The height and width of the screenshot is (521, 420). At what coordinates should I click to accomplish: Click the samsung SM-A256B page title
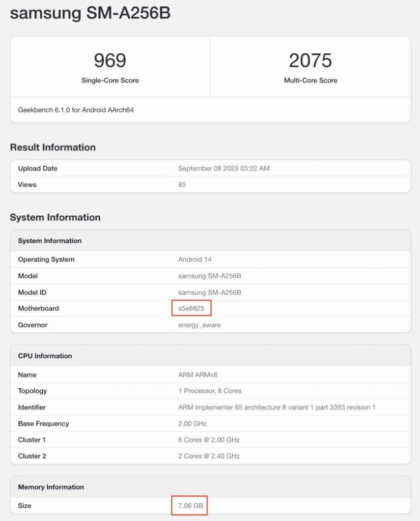point(90,14)
